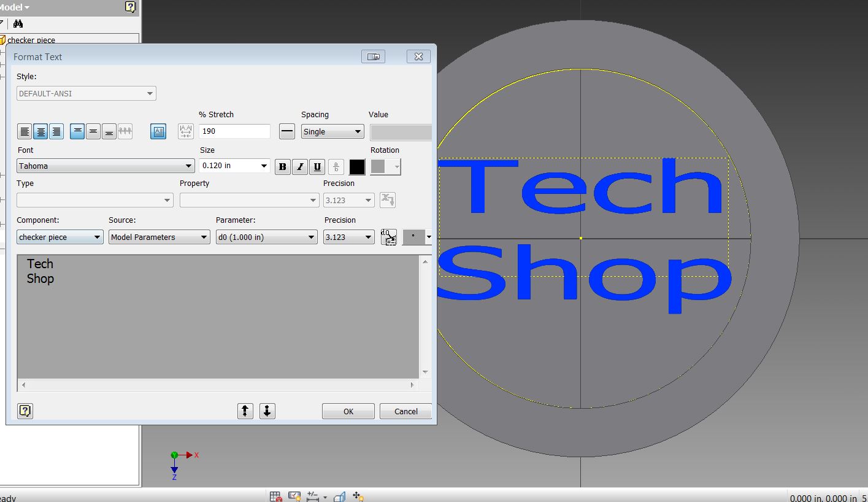
Task: Set center text justification
Action: pos(40,131)
